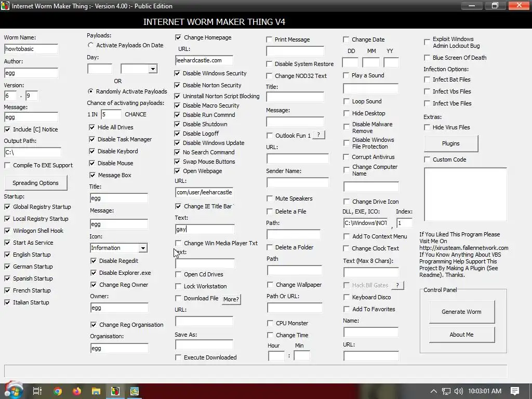Click the Internet Worm Maker Thing taskbar icon
This screenshot has width=532, height=399.
(x=115, y=391)
